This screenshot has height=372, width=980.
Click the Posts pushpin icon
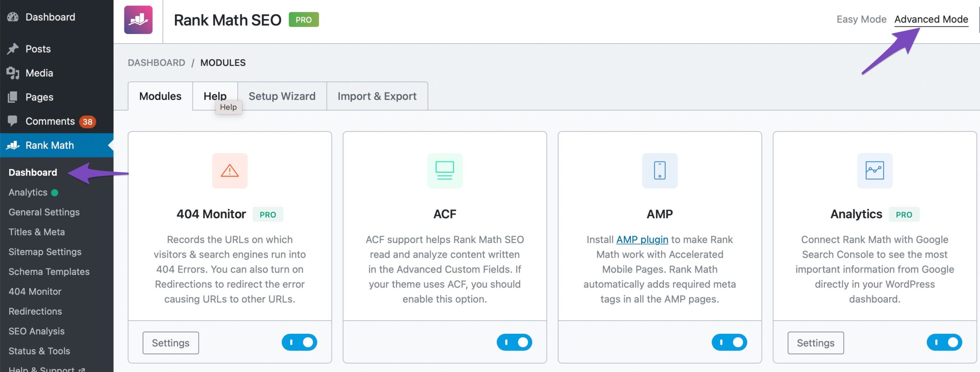(13, 49)
